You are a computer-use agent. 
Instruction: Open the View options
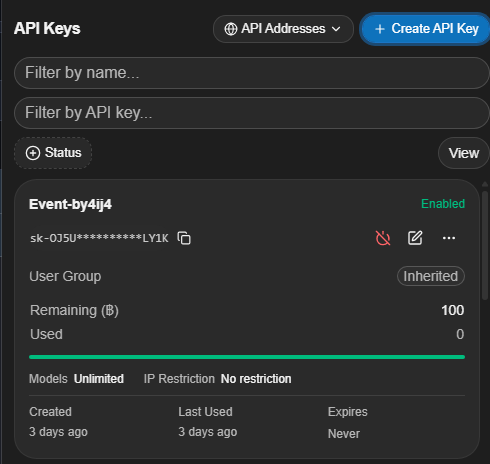pos(463,153)
